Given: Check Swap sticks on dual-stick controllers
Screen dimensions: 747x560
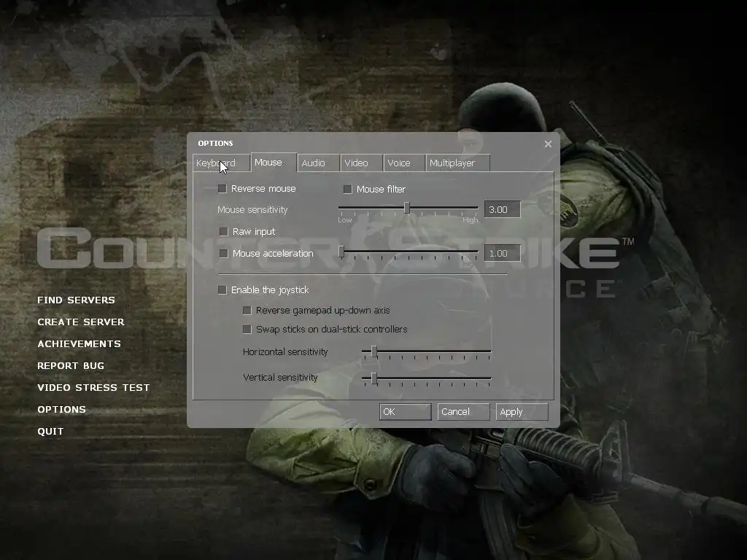Looking at the screenshot, I should pyautogui.click(x=247, y=330).
